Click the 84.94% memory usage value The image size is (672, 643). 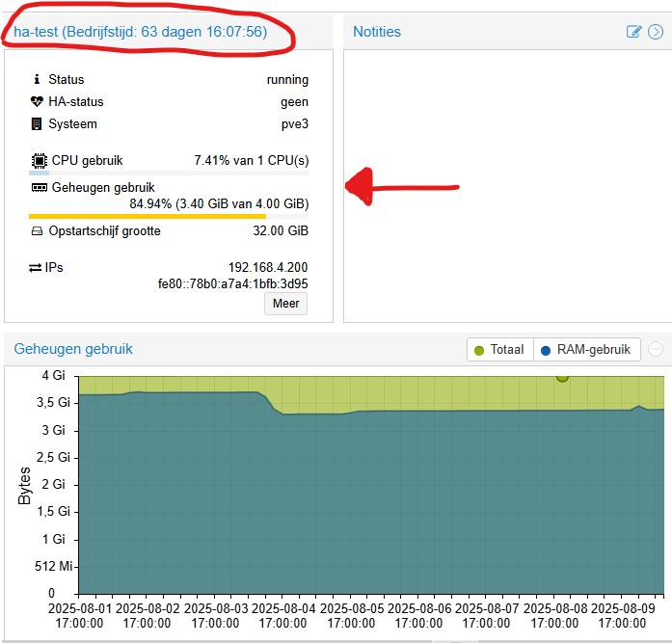tap(219, 203)
